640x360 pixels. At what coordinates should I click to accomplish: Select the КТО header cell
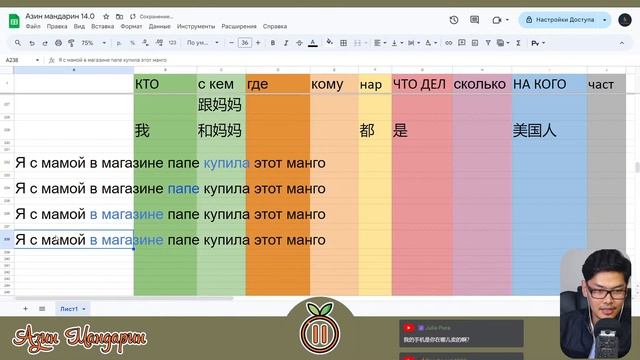click(x=165, y=84)
